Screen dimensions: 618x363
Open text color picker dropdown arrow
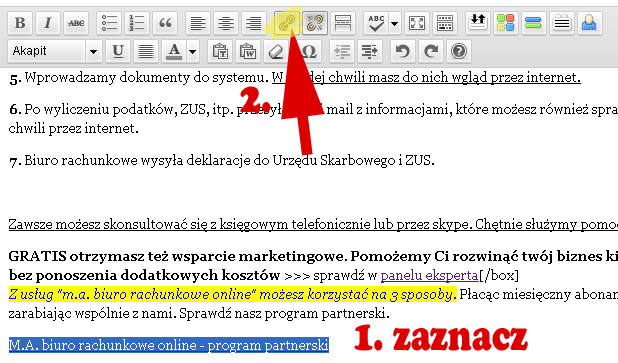pyautogui.click(x=192, y=51)
